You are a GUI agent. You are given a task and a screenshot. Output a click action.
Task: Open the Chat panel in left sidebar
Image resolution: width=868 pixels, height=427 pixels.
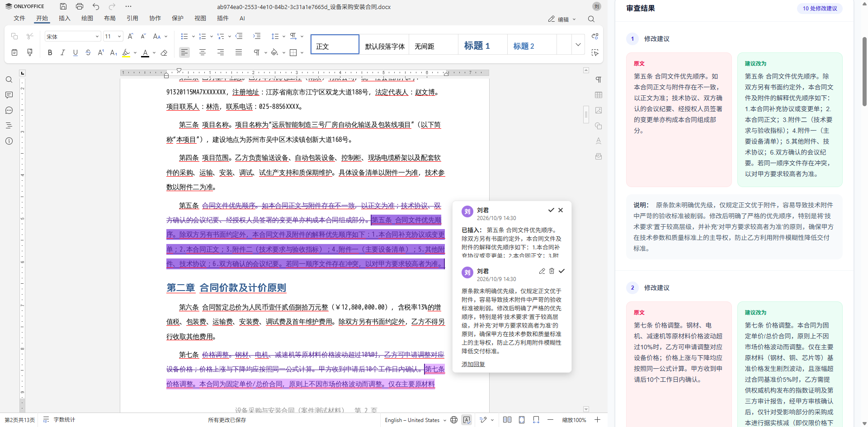tap(9, 111)
